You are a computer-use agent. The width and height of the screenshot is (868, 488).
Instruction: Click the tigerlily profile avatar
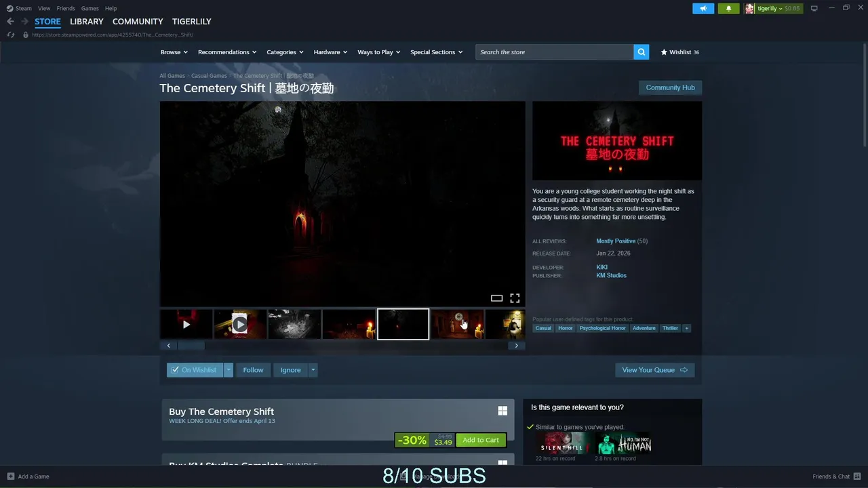click(749, 8)
